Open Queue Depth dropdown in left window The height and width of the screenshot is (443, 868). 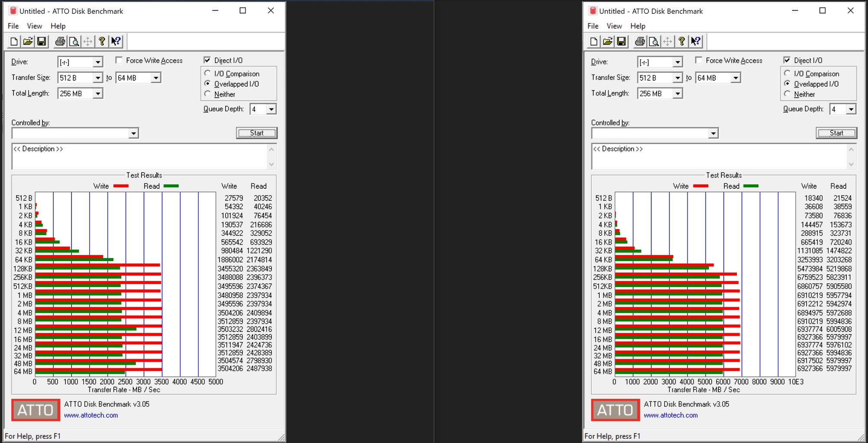(x=271, y=109)
